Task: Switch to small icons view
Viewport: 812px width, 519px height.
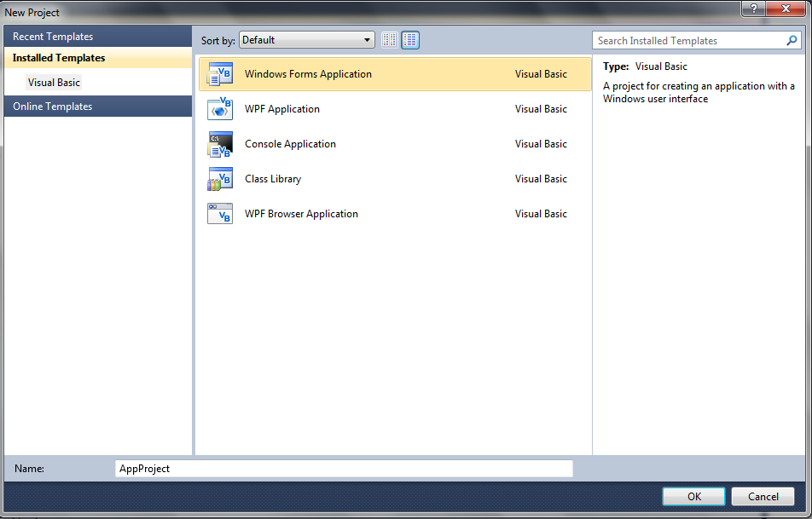Action: tap(390, 40)
